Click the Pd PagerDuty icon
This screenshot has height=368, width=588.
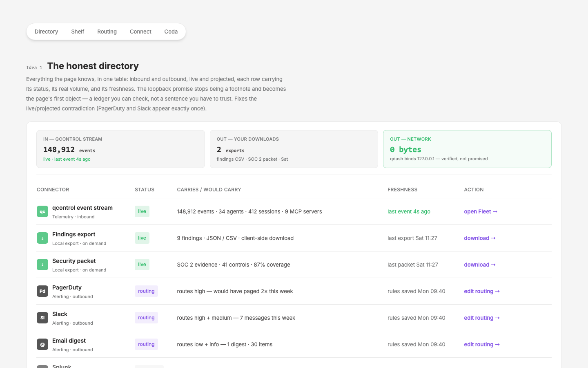tap(42, 291)
